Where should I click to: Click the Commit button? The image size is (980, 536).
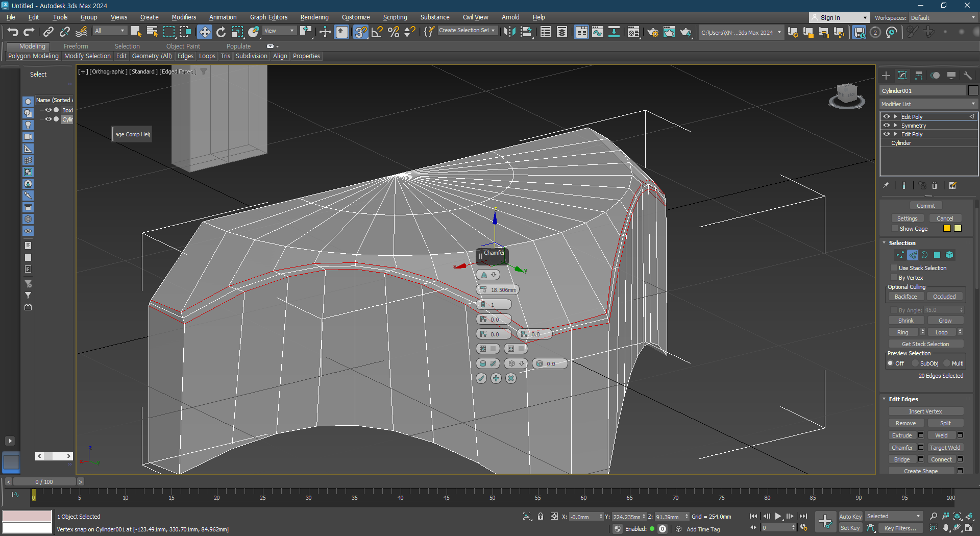(925, 206)
